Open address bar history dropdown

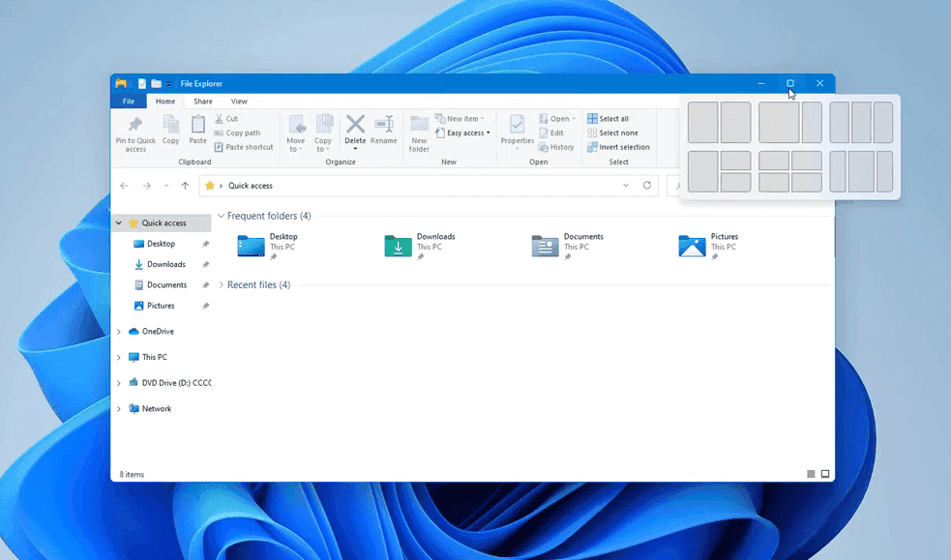click(x=626, y=186)
